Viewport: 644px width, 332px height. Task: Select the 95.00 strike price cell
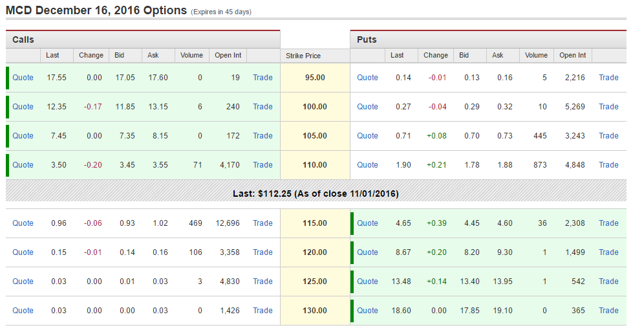coord(315,78)
